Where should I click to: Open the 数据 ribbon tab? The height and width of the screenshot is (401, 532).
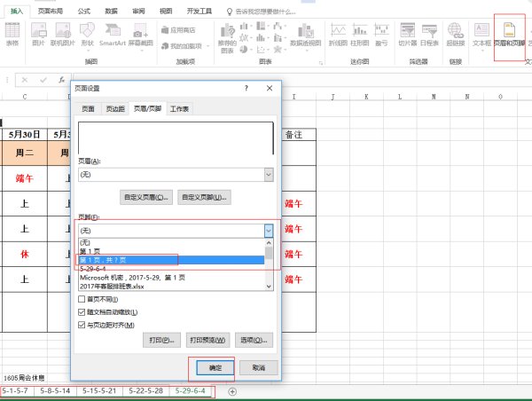(111, 12)
